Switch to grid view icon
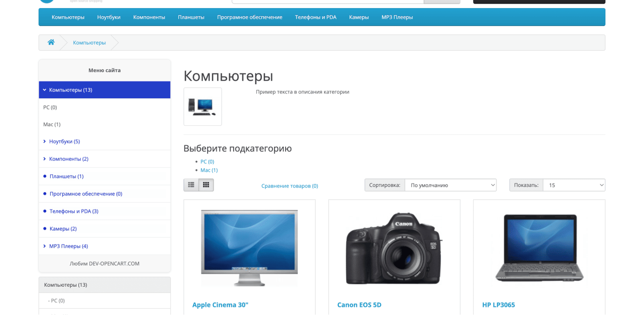Viewport: 644px width, 315px height. click(x=206, y=185)
